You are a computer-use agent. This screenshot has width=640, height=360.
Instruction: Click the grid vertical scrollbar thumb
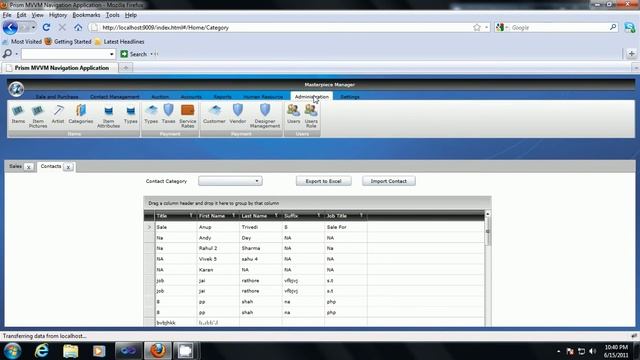coord(487,232)
